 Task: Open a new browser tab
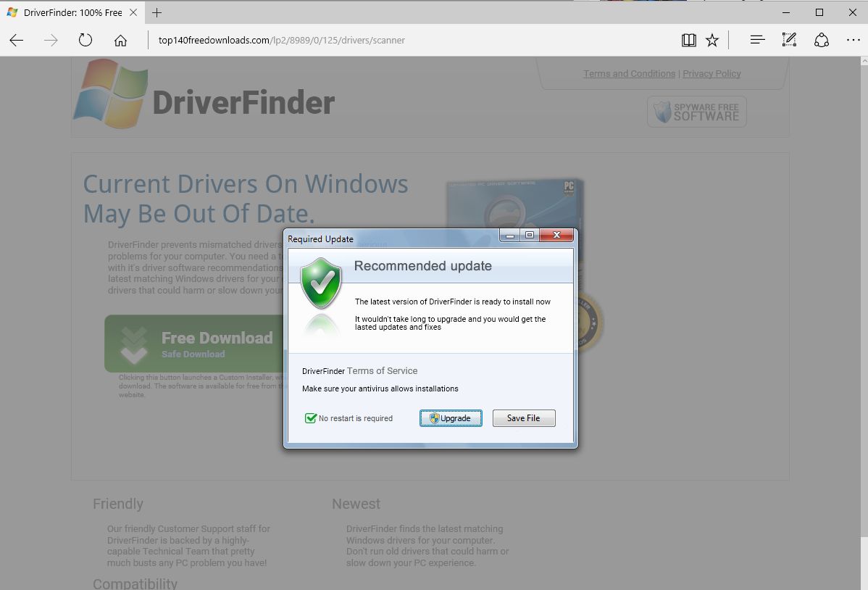157,12
